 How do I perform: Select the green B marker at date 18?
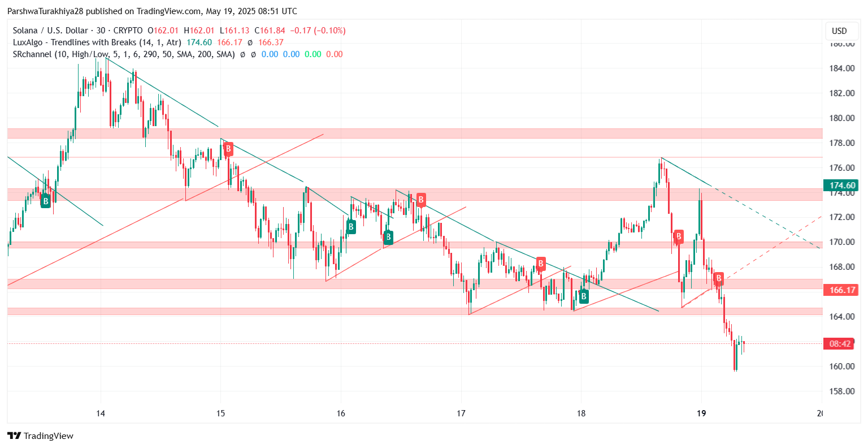coord(584,296)
